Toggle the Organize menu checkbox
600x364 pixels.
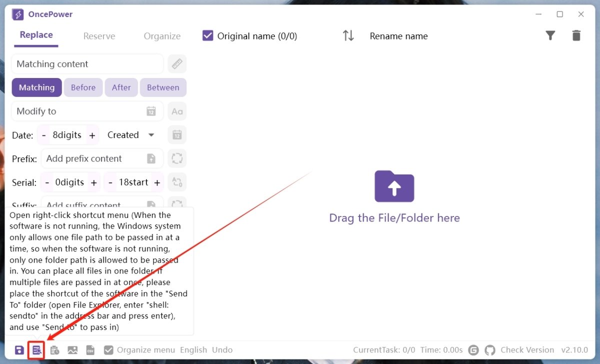(108, 350)
